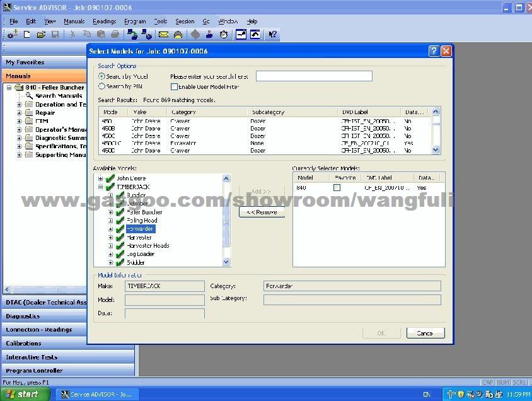The image size is (532, 401).
Task: Click the new document toolbar icon
Action: pyautogui.click(x=26, y=35)
